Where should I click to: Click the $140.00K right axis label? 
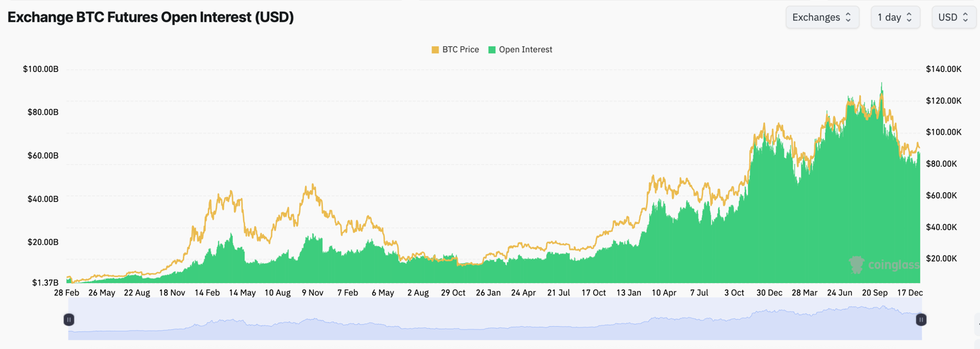click(943, 69)
